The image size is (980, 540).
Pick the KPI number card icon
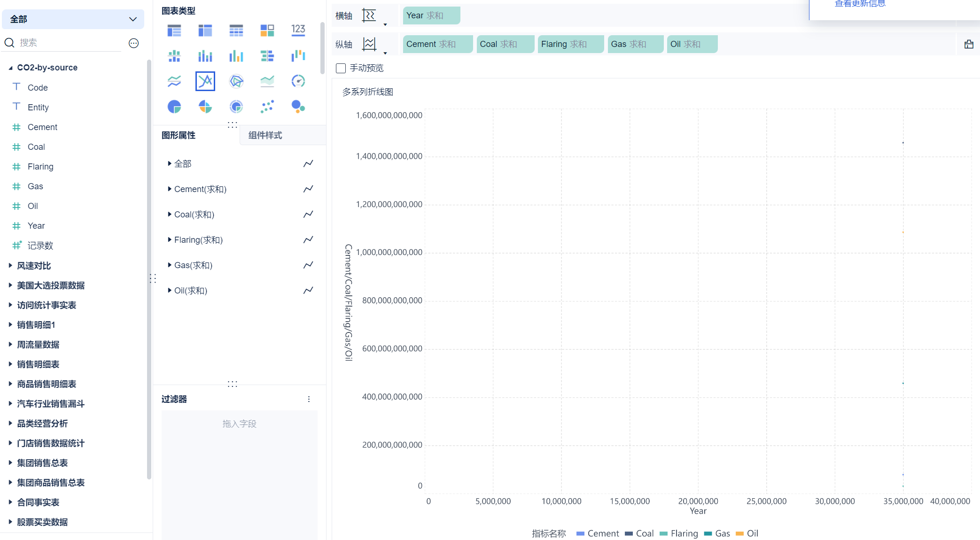coord(298,31)
